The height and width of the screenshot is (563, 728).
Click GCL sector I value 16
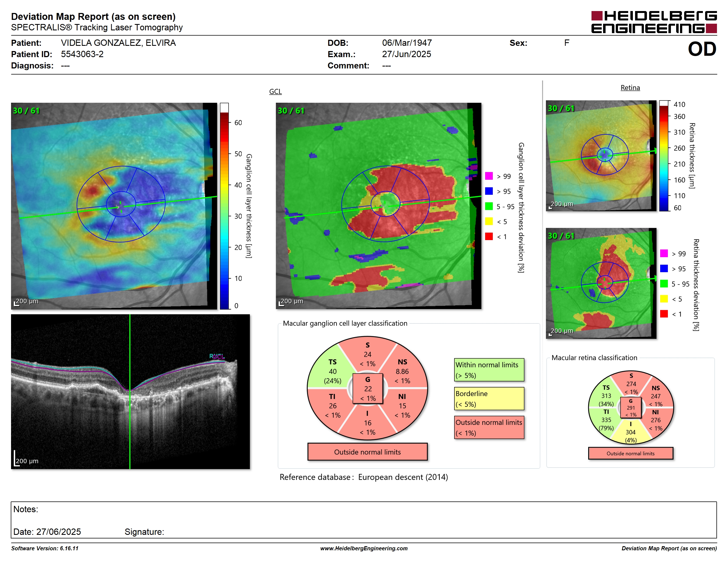tap(367, 423)
